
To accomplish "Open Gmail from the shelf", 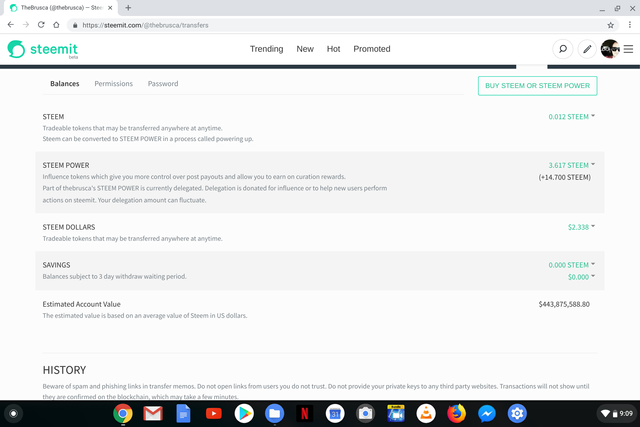I will tap(153, 414).
